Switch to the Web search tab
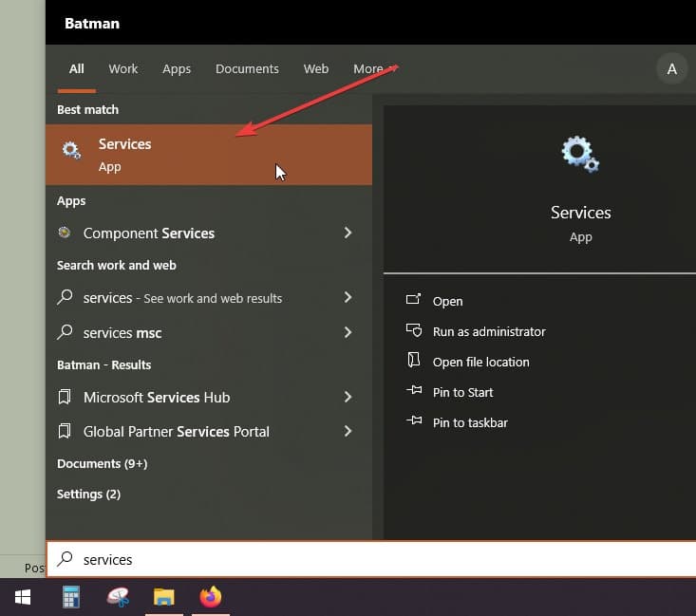696x616 pixels. click(x=316, y=68)
